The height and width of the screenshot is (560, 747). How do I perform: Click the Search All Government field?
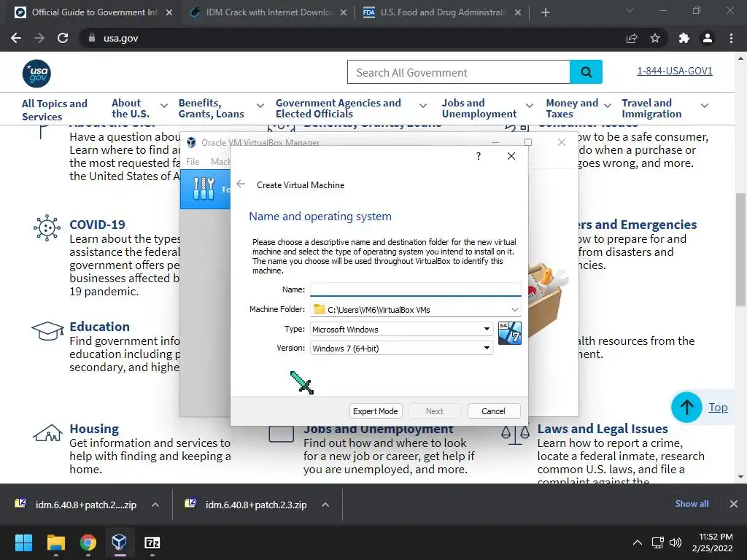pyautogui.click(x=458, y=72)
